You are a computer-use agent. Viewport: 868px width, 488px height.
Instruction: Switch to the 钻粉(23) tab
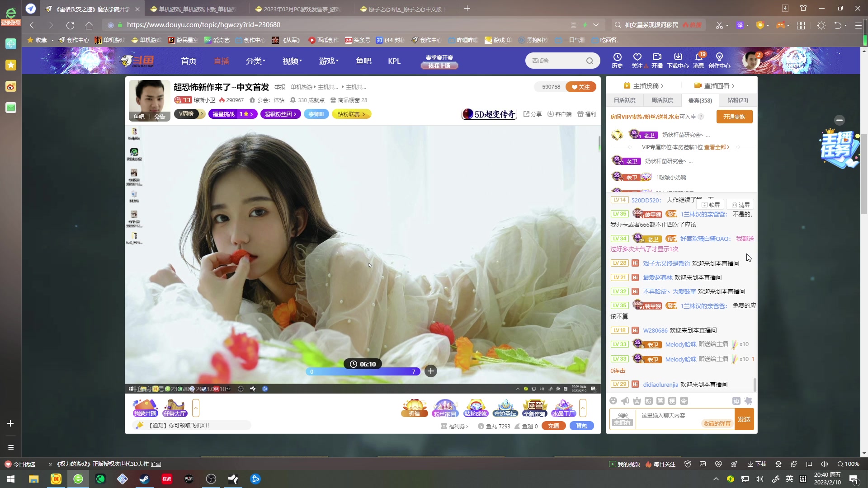[x=737, y=100]
